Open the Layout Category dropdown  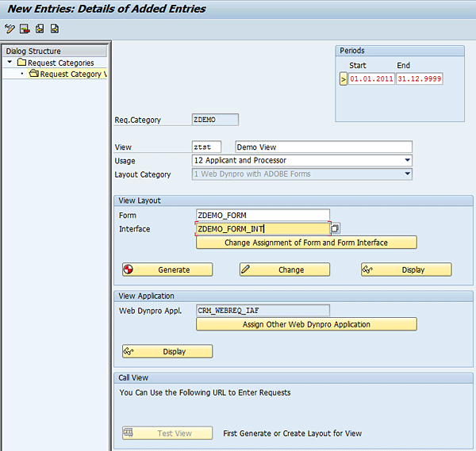tap(407, 174)
